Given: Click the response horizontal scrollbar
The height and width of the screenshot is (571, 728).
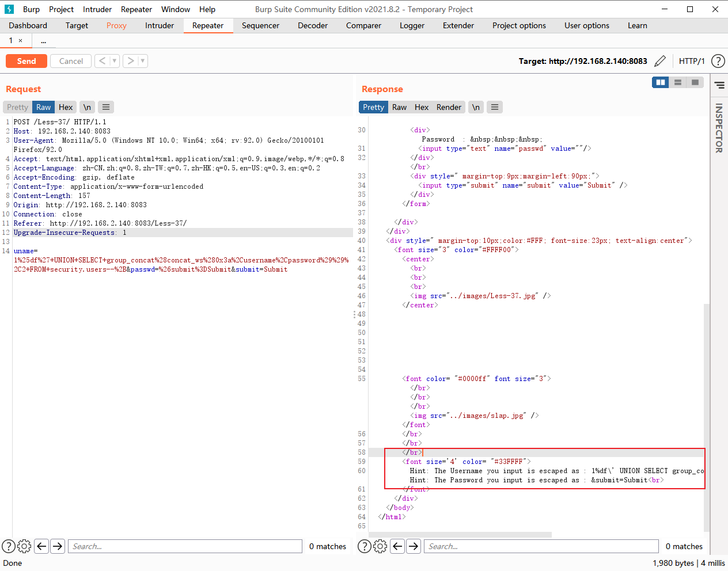Looking at the screenshot, I should pyautogui.click(x=460, y=535).
